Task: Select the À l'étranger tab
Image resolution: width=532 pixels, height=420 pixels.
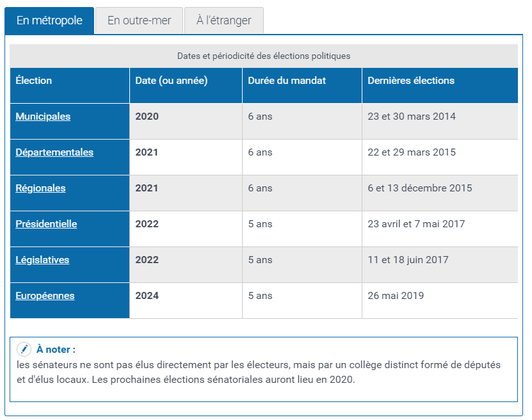Action: click(223, 20)
